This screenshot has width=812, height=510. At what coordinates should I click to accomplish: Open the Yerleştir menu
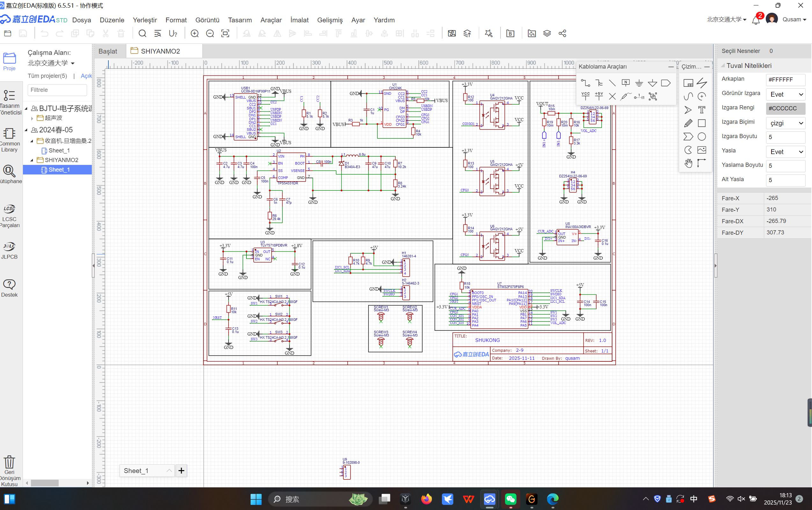pyautogui.click(x=145, y=20)
